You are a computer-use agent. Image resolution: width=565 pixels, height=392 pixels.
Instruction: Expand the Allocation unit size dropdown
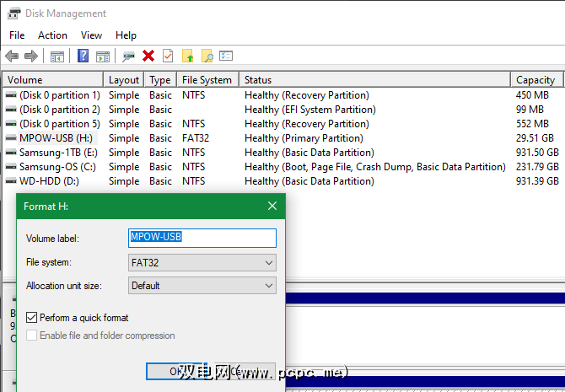[x=202, y=286]
